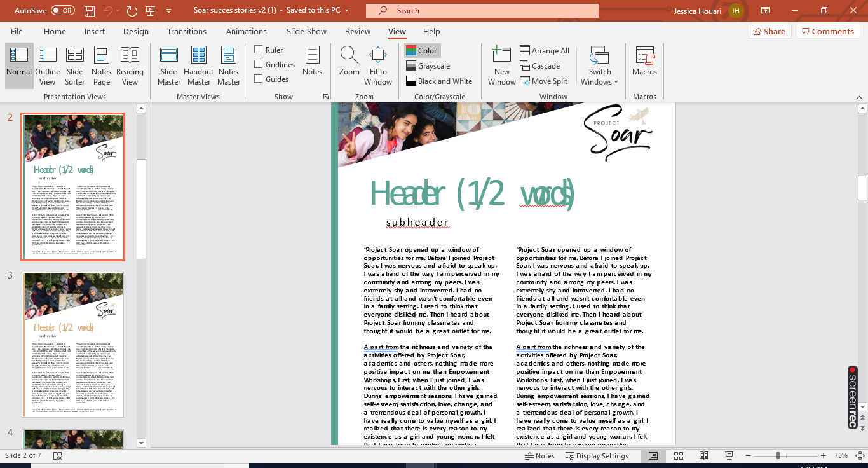Open the Transitions ribbon tab
The image size is (868, 468).
[187, 32]
